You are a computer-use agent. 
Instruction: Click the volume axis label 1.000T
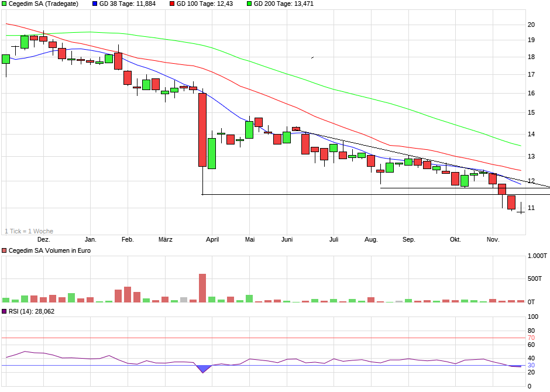pos(537,256)
